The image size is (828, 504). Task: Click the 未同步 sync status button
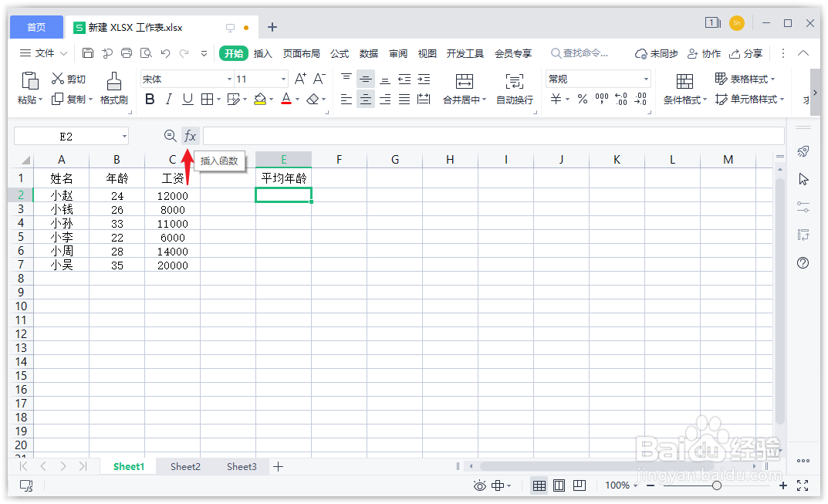pyautogui.click(x=657, y=53)
